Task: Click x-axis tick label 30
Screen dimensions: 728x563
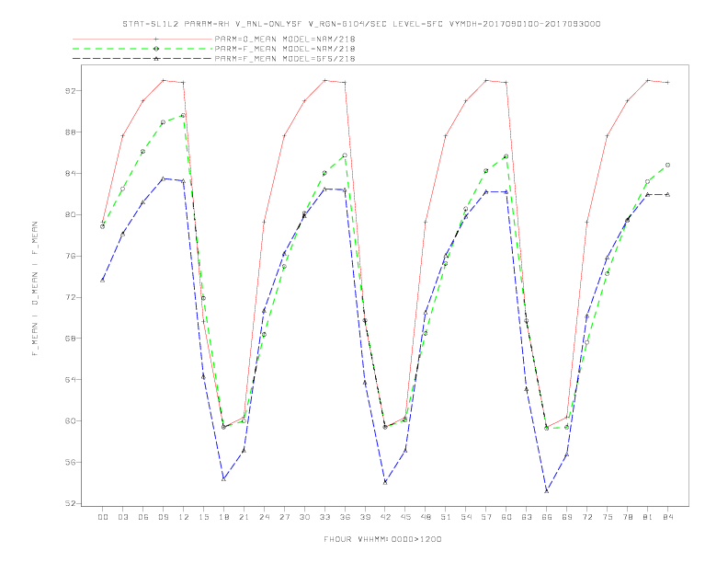Action: click(x=304, y=517)
